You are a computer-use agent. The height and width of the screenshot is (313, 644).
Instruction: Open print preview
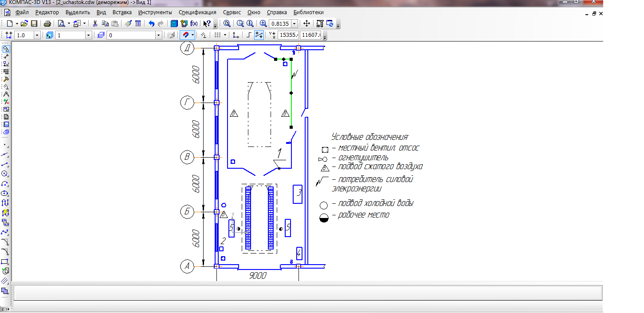tap(62, 24)
